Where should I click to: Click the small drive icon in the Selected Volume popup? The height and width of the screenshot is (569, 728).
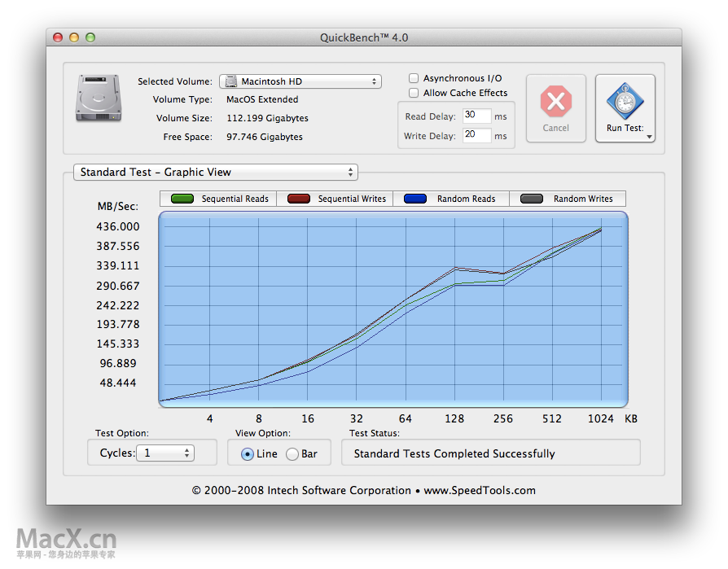[x=230, y=81]
